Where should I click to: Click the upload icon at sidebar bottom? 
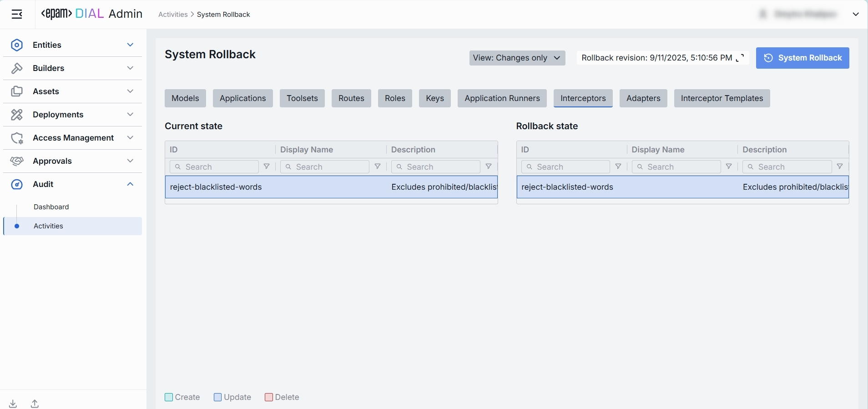35,404
